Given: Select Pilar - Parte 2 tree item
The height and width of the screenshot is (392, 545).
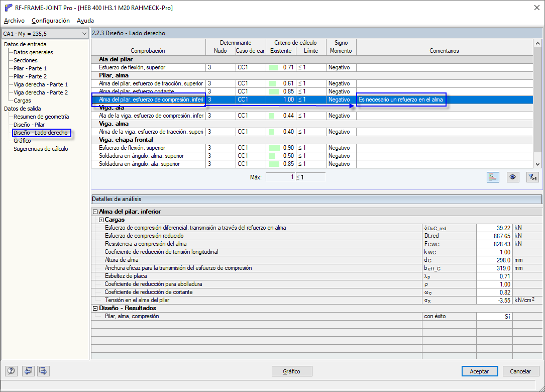Looking at the screenshot, I should 30,76.
